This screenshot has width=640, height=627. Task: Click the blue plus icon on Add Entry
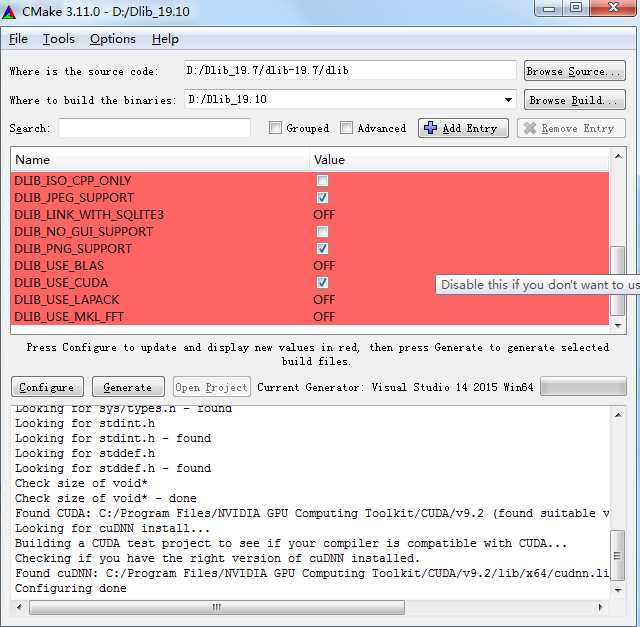tap(430, 128)
